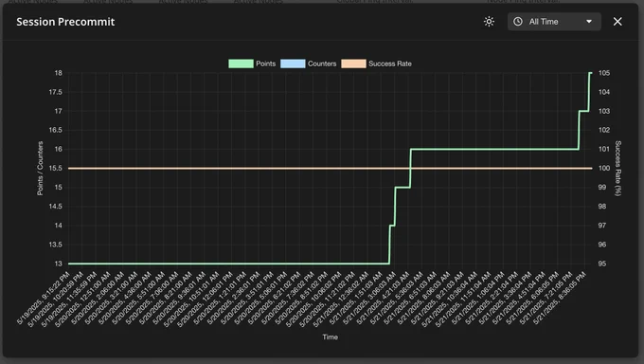The width and height of the screenshot is (644, 364).
Task: Click the Points legend label
Action: [x=266, y=64]
